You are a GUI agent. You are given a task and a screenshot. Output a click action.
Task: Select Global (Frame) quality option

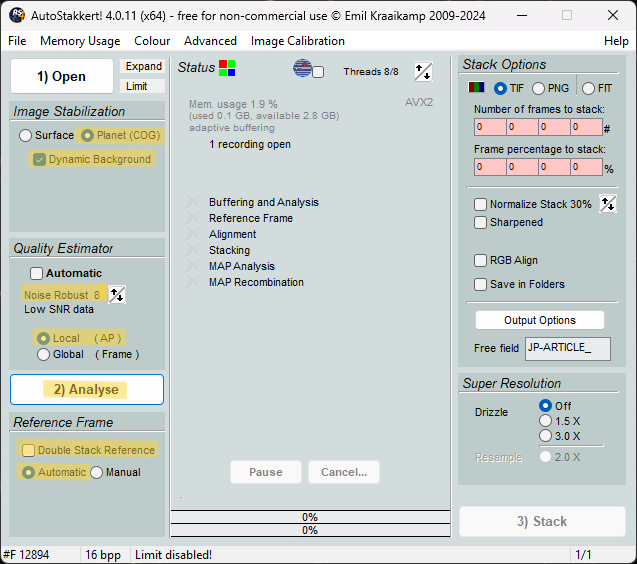43,354
